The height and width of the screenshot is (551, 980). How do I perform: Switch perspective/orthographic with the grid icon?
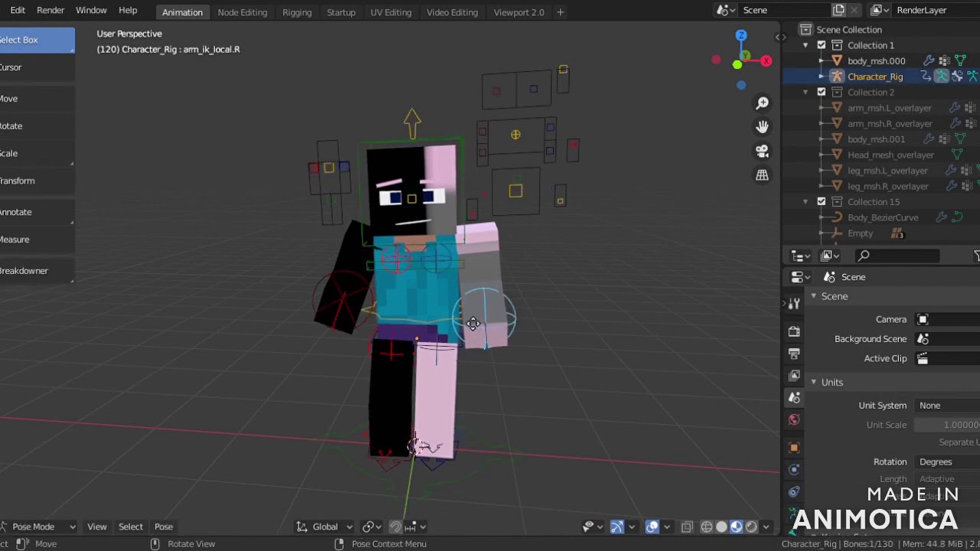coord(762,175)
